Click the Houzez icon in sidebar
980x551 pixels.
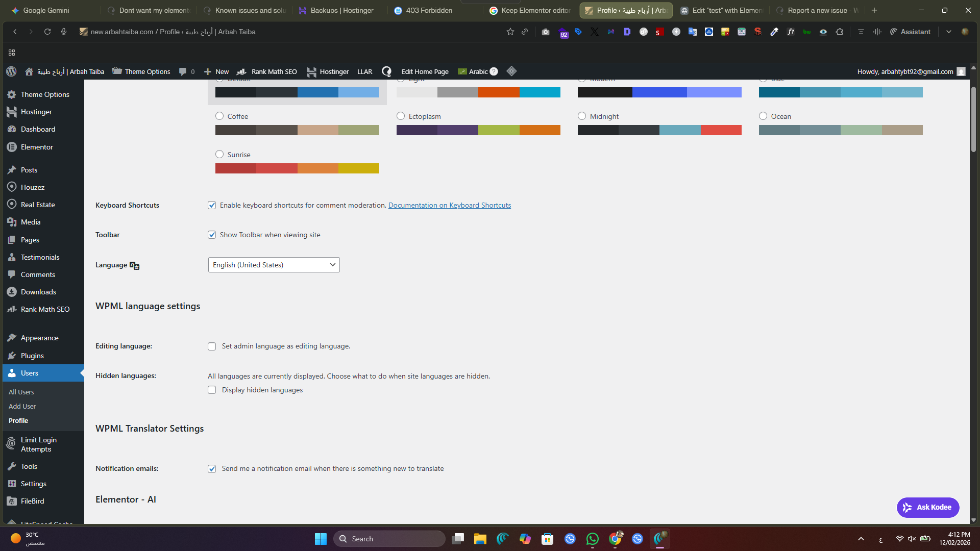[x=12, y=187]
